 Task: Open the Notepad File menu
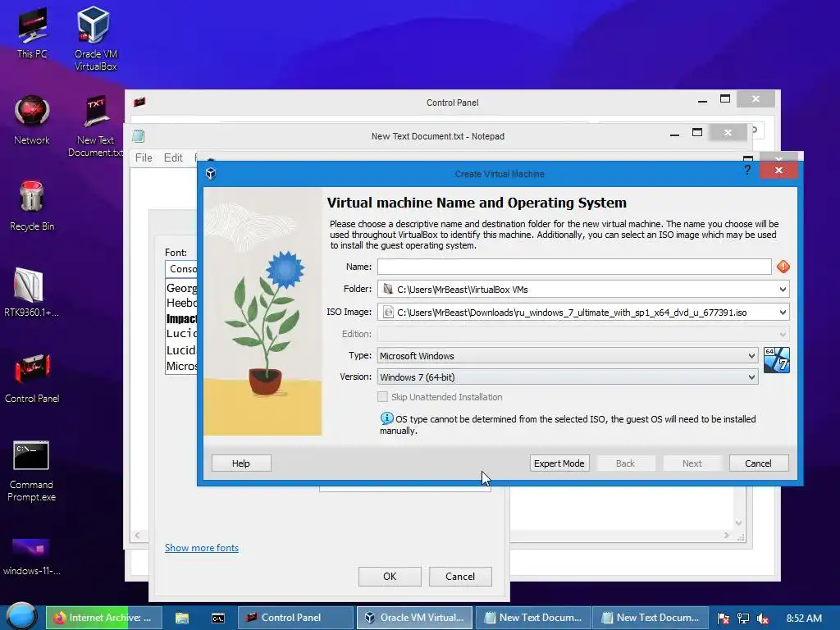[144, 157]
